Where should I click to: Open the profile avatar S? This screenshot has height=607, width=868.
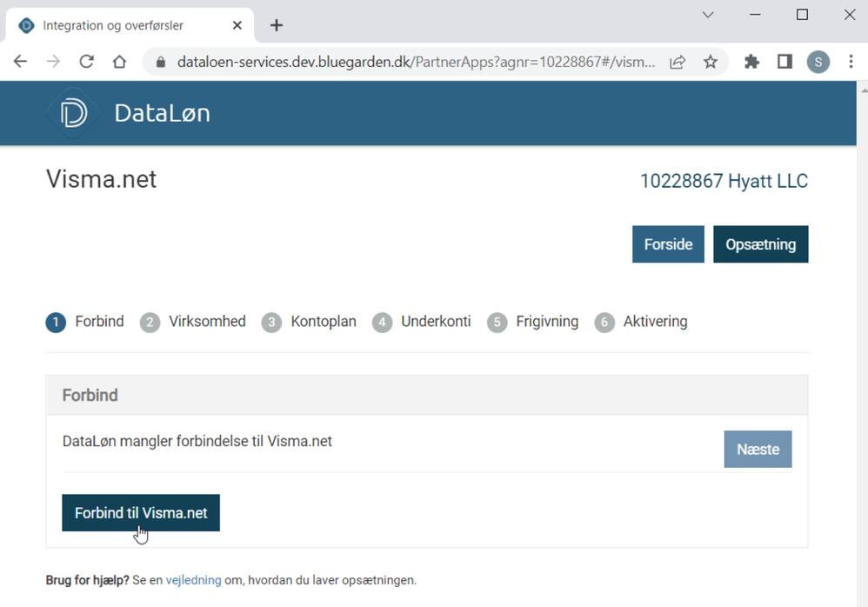coord(818,62)
